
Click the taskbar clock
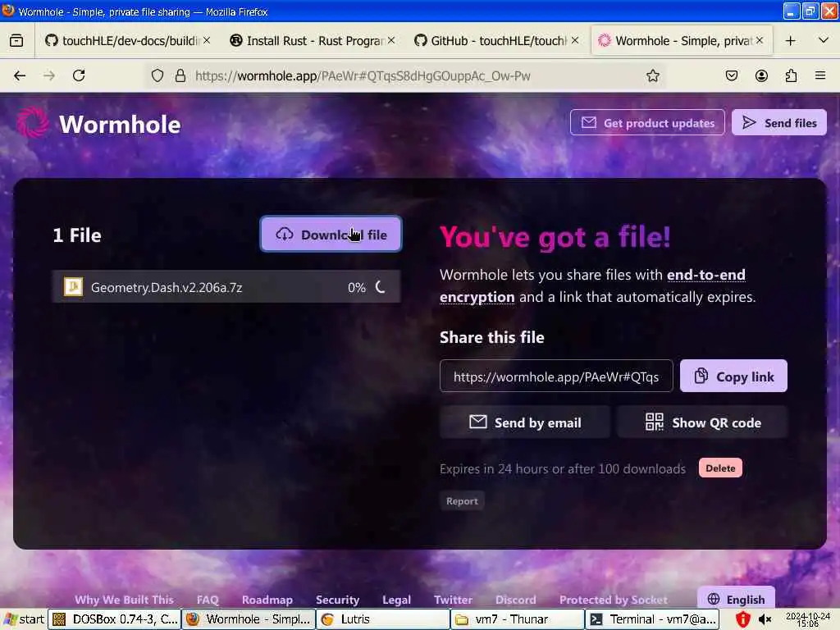coord(808,619)
